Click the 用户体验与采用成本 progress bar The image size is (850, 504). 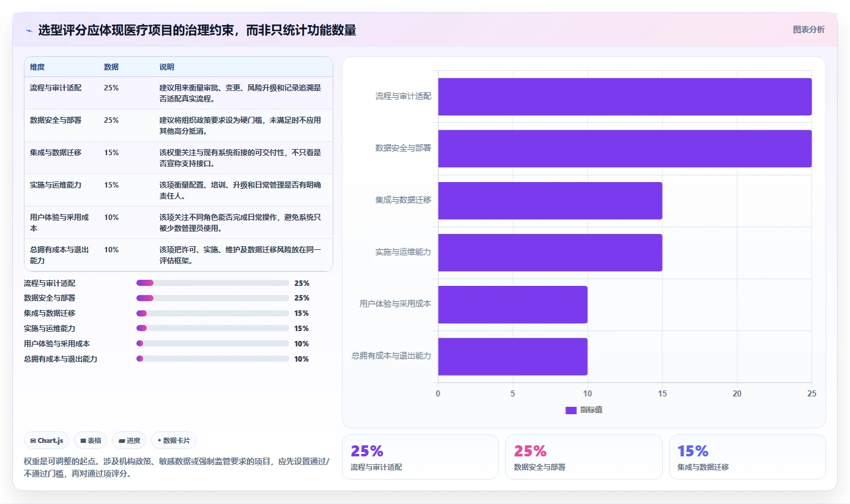pyautogui.click(x=213, y=343)
